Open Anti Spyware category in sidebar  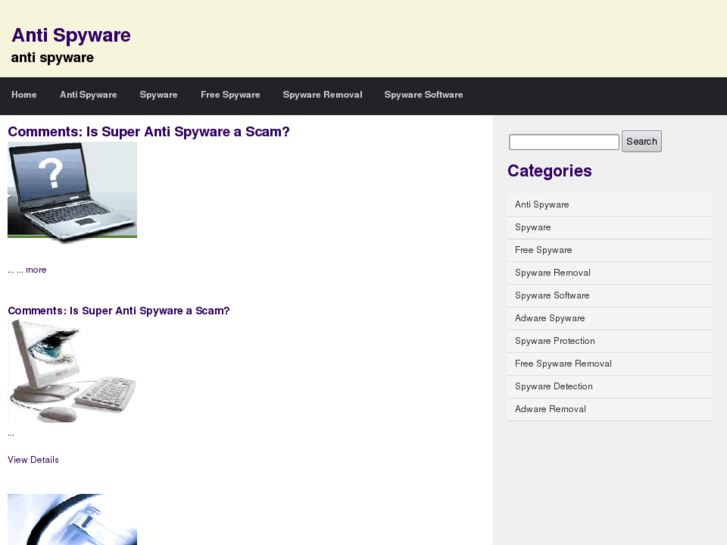609,205
